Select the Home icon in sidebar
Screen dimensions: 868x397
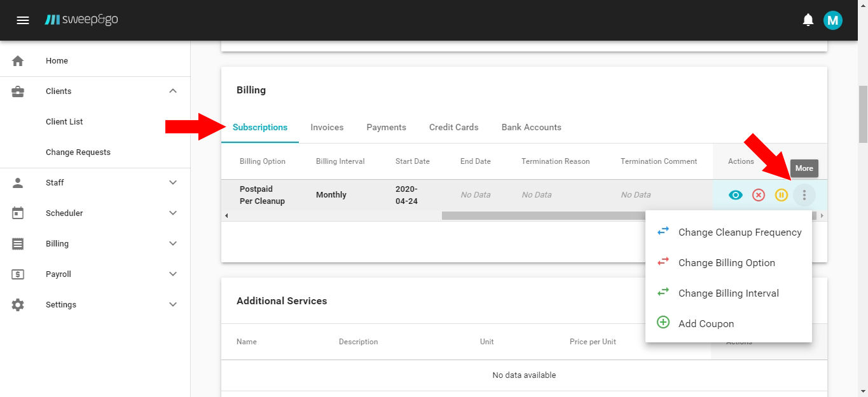[x=17, y=60]
